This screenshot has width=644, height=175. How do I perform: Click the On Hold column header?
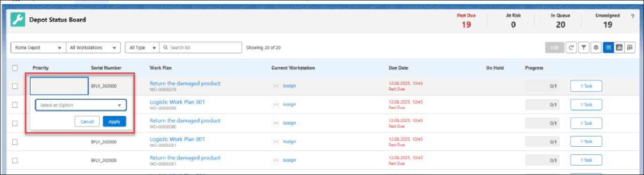coord(495,68)
